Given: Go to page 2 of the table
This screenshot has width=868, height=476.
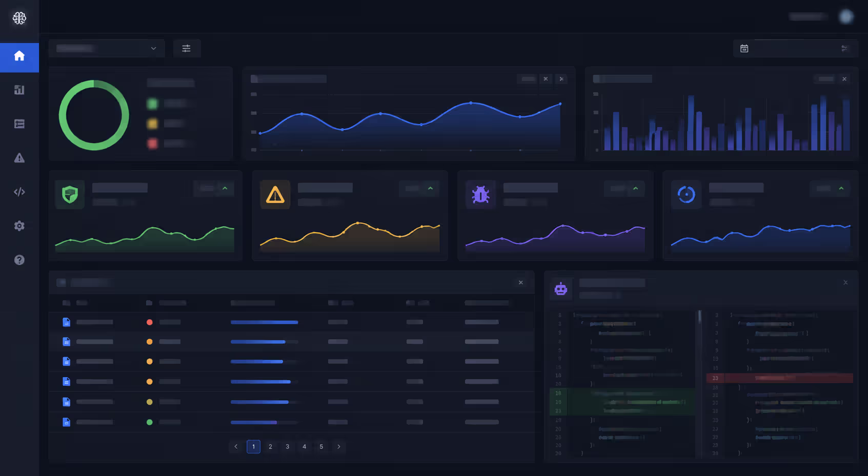Looking at the screenshot, I should [270, 447].
